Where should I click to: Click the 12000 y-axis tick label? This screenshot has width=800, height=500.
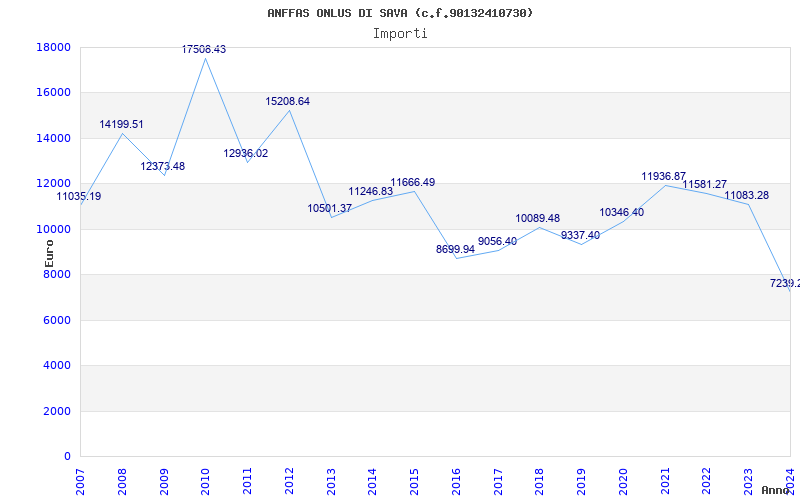(x=54, y=184)
